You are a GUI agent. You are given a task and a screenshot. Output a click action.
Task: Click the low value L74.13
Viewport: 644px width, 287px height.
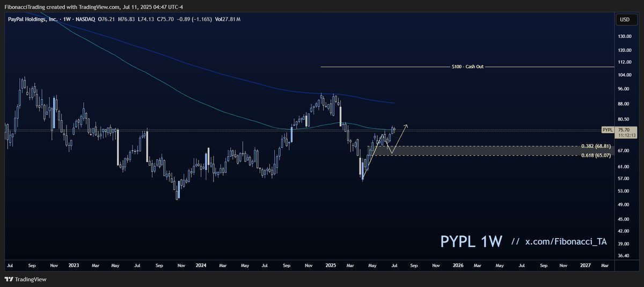click(147, 19)
